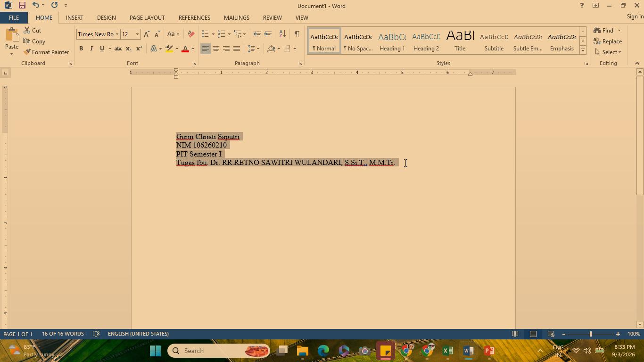
Task: Click the Clear All Formatting eraser icon
Action: coord(191,34)
